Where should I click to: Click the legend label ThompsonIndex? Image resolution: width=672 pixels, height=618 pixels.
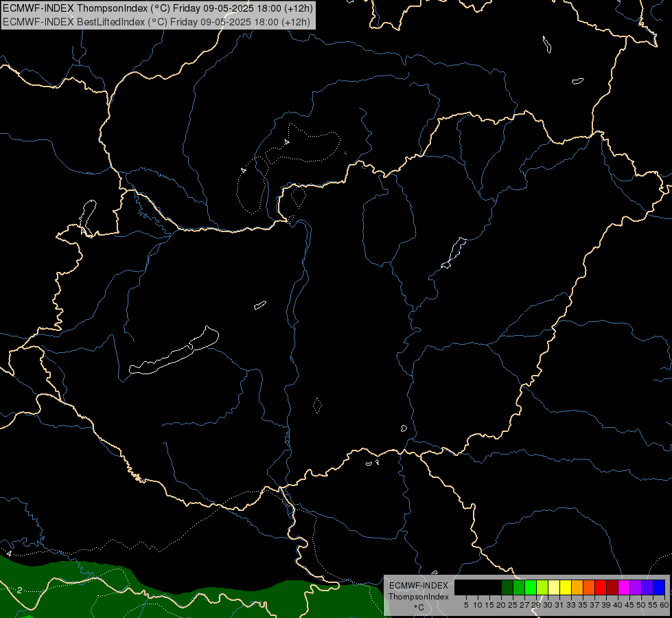tap(419, 597)
